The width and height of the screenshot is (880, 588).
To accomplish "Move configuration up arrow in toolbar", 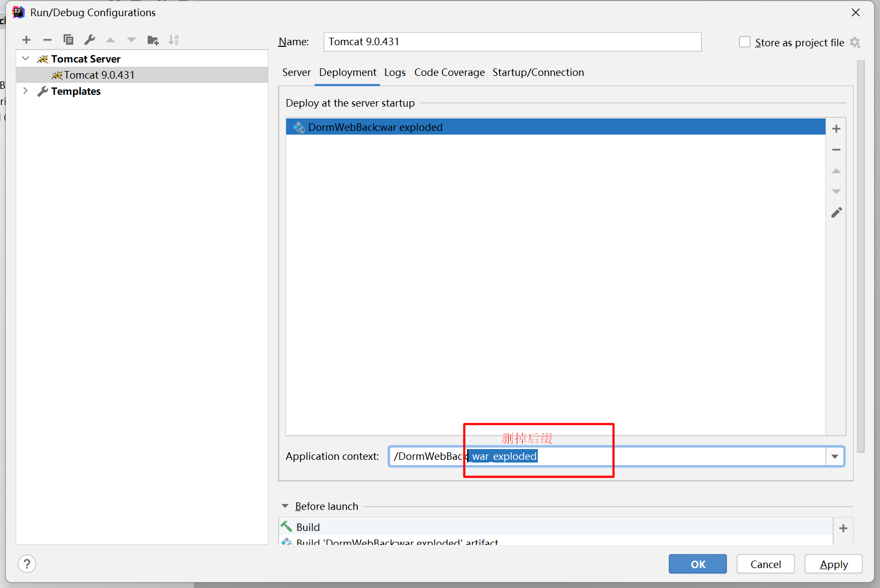I will [110, 40].
